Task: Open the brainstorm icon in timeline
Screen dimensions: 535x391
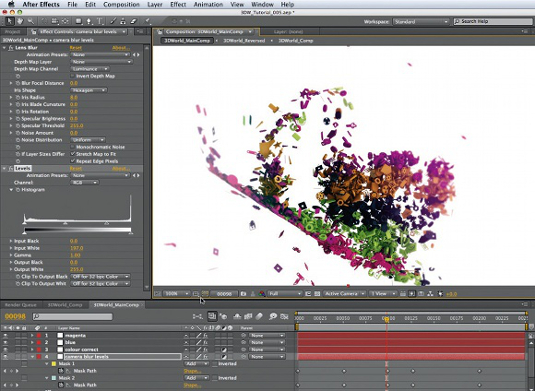Action: (273, 317)
